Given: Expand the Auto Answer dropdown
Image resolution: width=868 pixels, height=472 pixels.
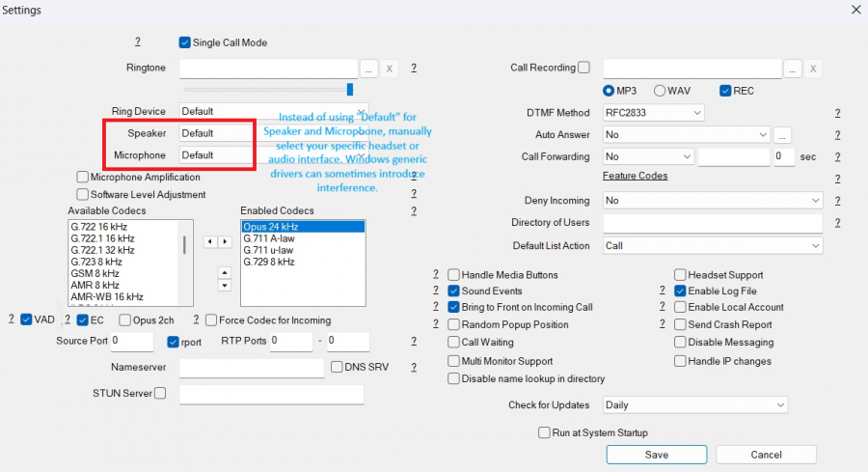Looking at the screenshot, I should [686, 134].
